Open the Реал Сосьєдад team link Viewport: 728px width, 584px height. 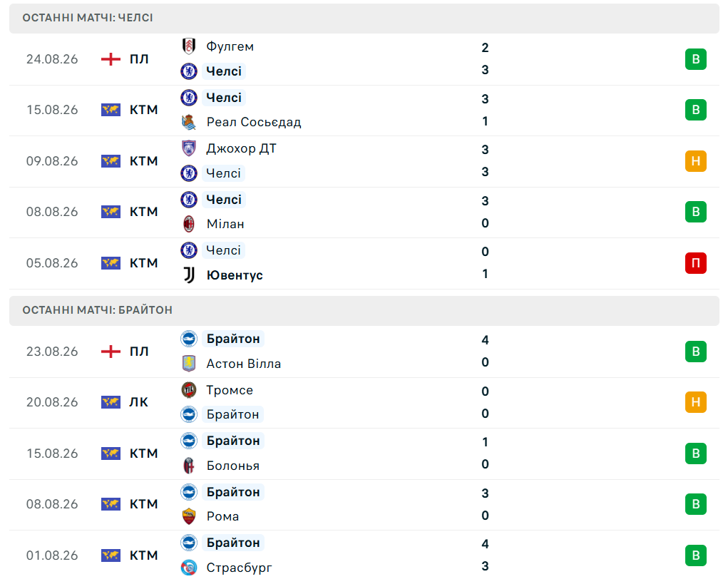254,122
